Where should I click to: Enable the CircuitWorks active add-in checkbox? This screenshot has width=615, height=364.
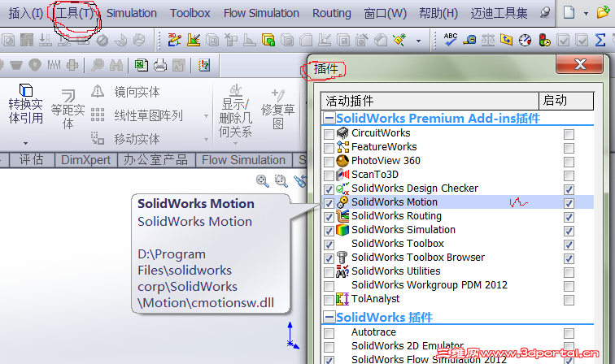[x=329, y=134]
